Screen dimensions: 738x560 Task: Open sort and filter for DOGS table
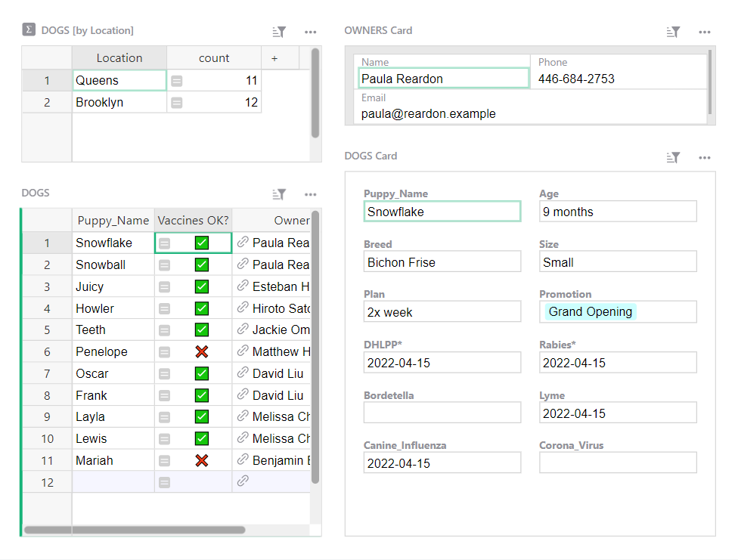point(279,194)
